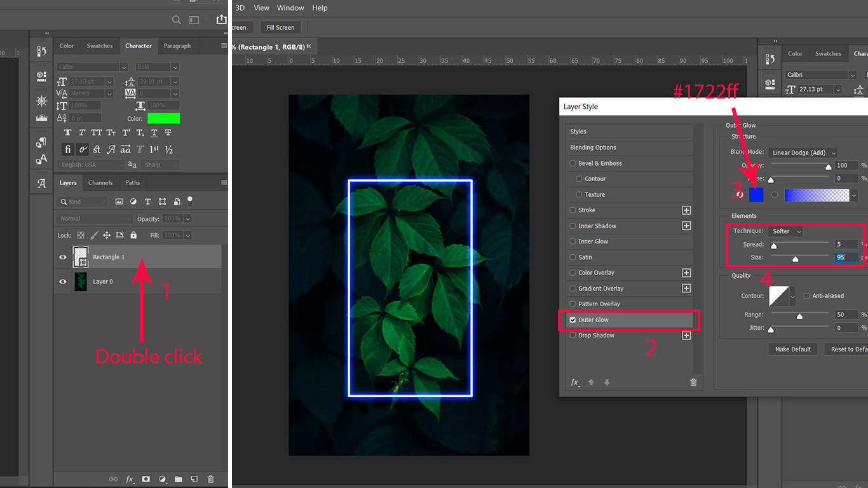Open the Window menu
The height and width of the screenshot is (488, 868).
click(x=290, y=8)
